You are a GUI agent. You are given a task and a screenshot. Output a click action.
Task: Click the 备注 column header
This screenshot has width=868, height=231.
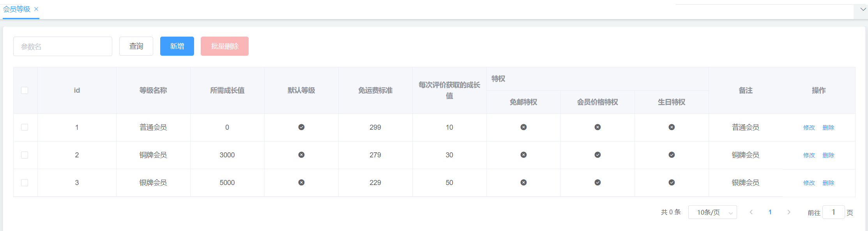point(746,90)
